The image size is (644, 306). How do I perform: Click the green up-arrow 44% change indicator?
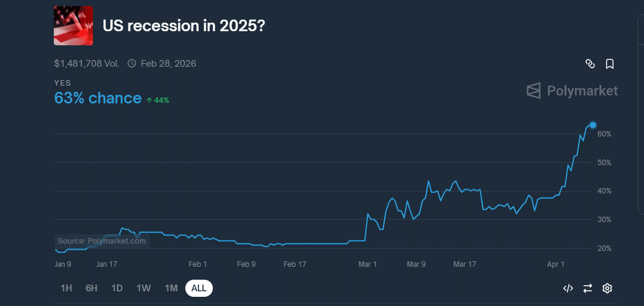pos(158,100)
